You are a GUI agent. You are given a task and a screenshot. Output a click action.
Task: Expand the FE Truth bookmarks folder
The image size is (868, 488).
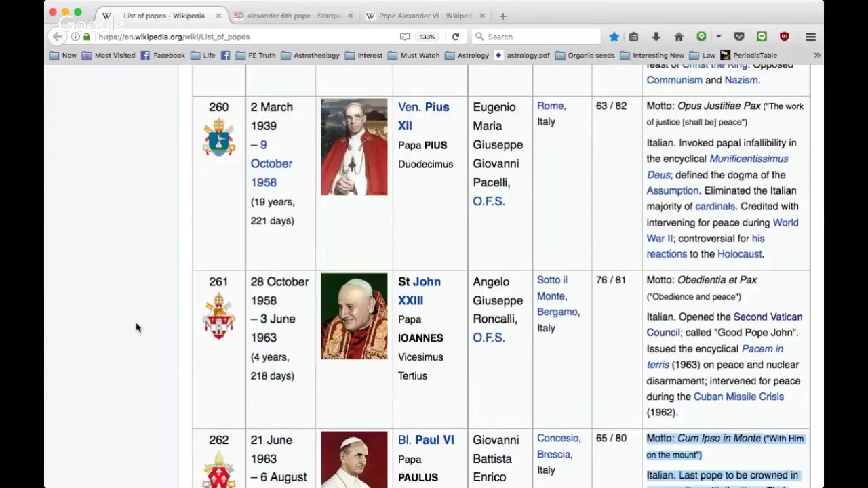point(256,56)
